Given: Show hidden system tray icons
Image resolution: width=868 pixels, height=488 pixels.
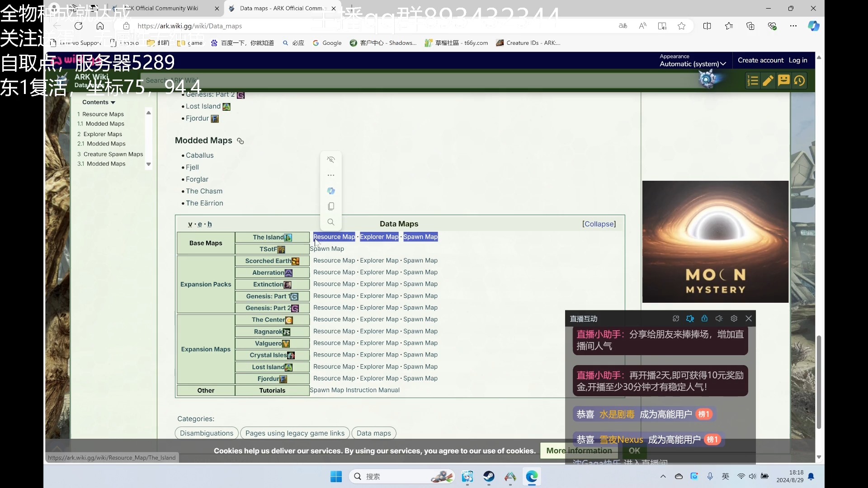Looking at the screenshot, I should 663,476.
